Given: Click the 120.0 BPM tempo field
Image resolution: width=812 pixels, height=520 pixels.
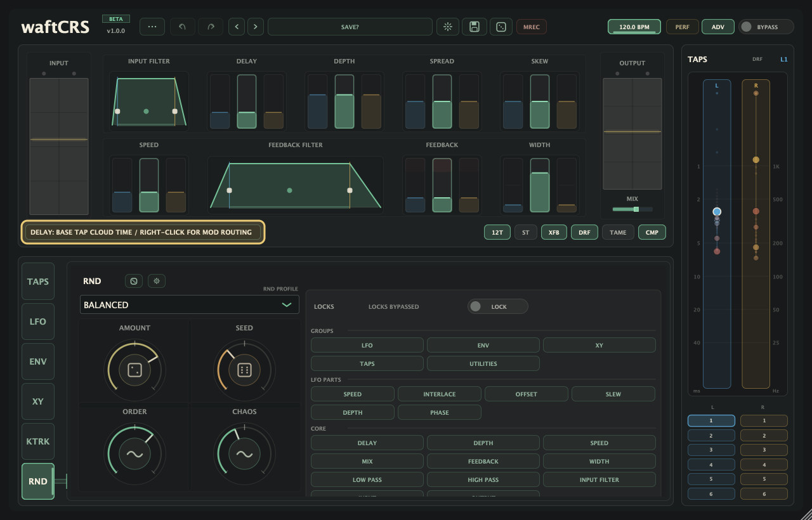Looking at the screenshot, I should pos(634,27).
